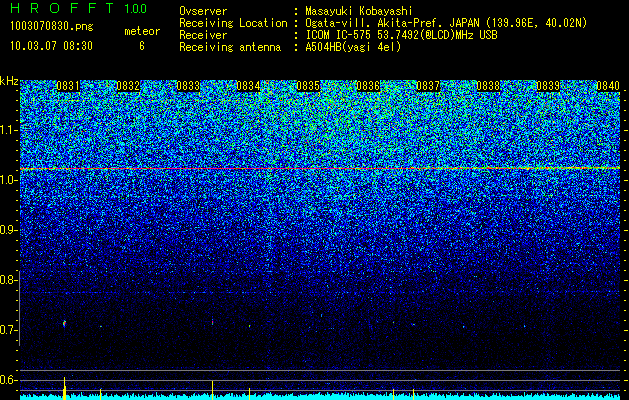Click the 1.1 kHz axis label
The image size is (629, 400).
9,130
